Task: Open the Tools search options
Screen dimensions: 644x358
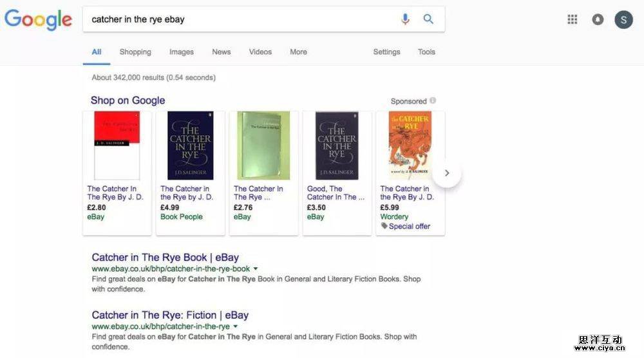Action: pos(426,52)
